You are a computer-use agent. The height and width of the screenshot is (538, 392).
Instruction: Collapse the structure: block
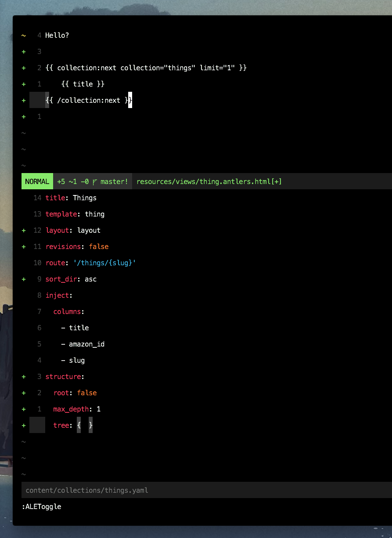(64, 376)
